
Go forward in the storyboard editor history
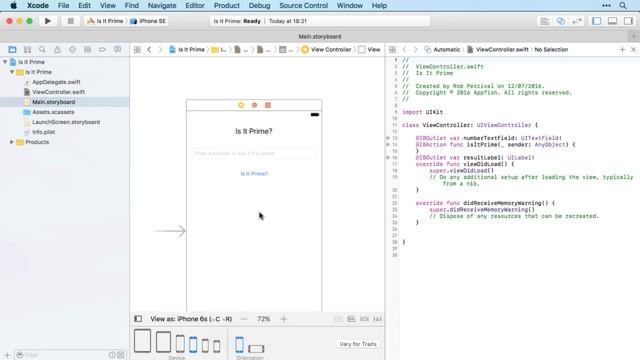[160, 49]
